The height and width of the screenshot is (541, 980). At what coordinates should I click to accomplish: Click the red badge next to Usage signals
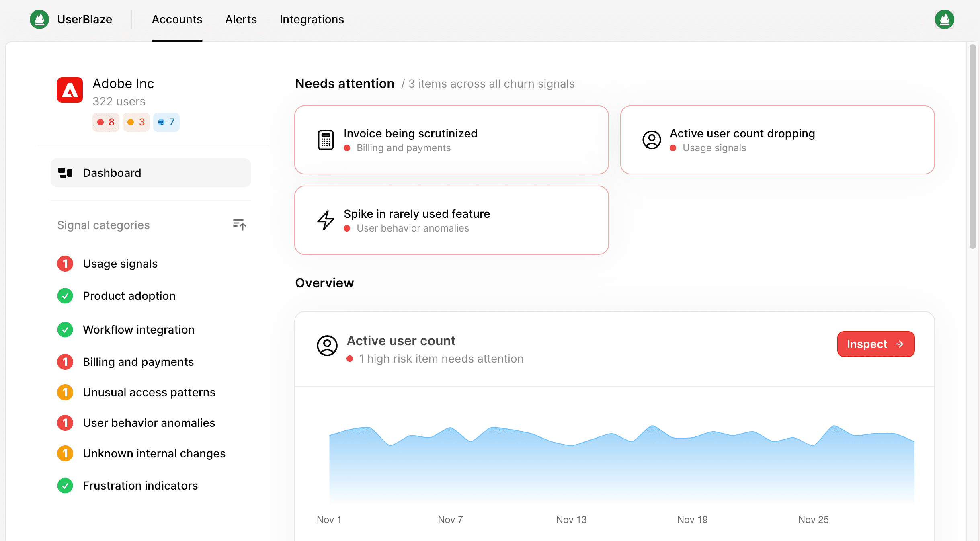pos(65,264)
